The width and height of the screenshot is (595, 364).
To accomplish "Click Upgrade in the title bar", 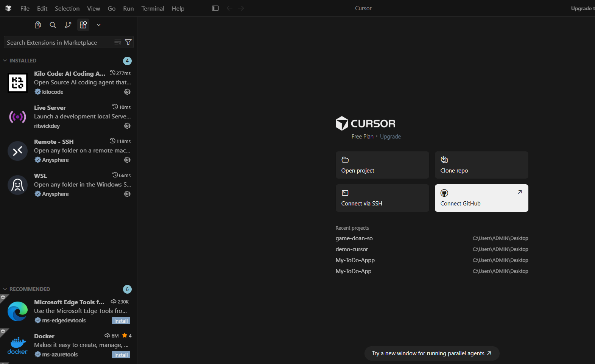I will (x=583, y=8).
